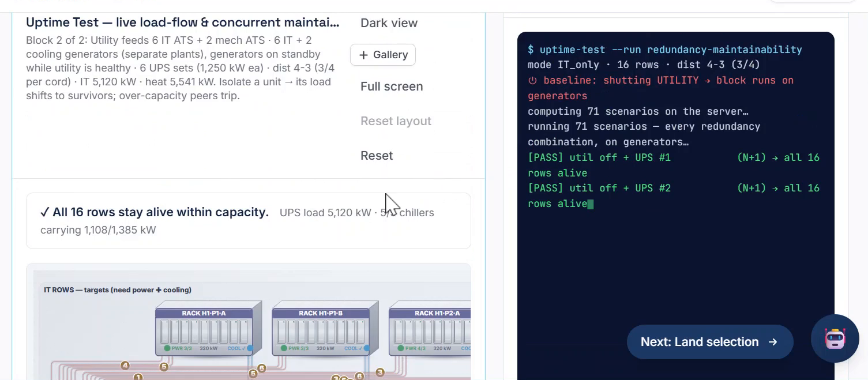The image size is (868, 380).
Task: Open the Gallery button
Action: click(383, 55)
